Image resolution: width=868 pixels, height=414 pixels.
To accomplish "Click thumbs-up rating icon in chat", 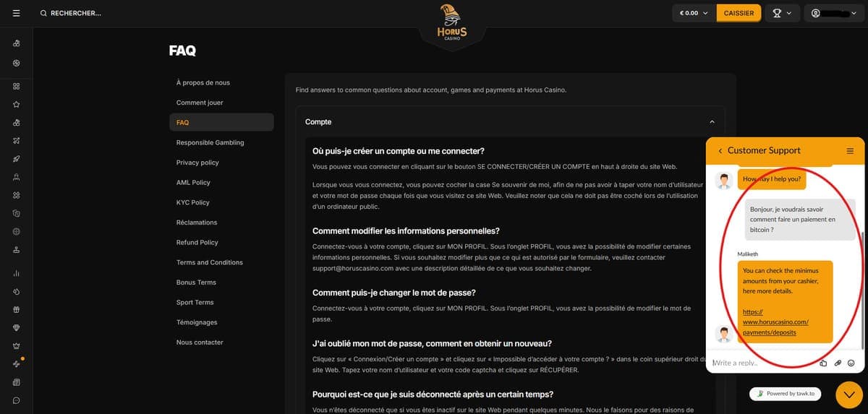I will tap(823, 363).
